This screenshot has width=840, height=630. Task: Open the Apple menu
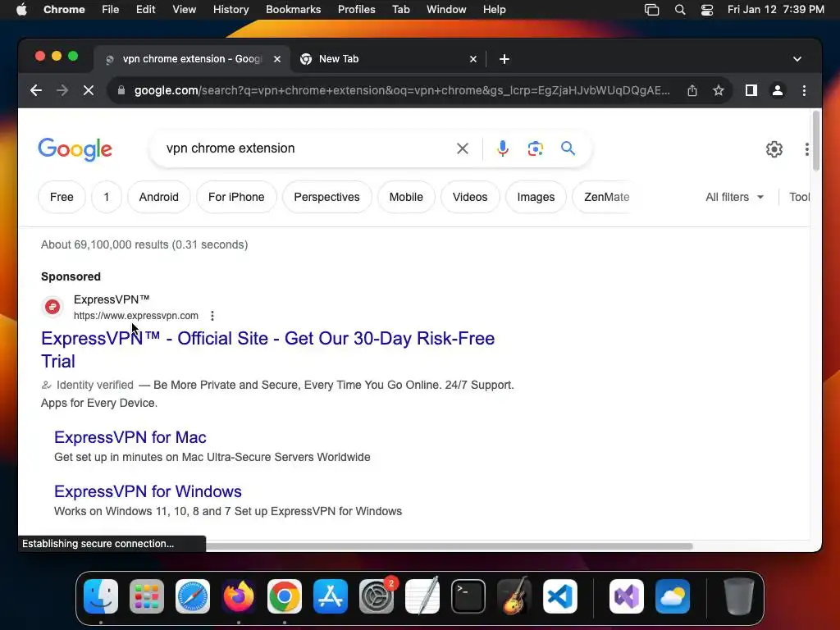point(21,10)
